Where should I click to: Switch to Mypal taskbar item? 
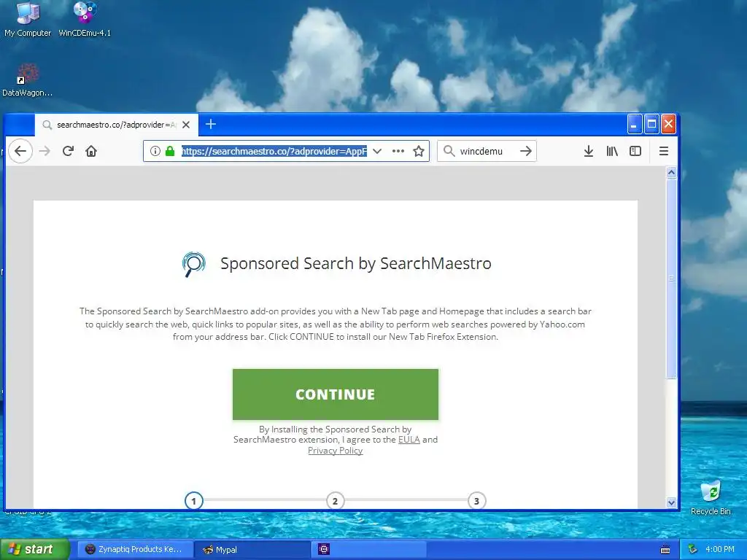[252, 550]
